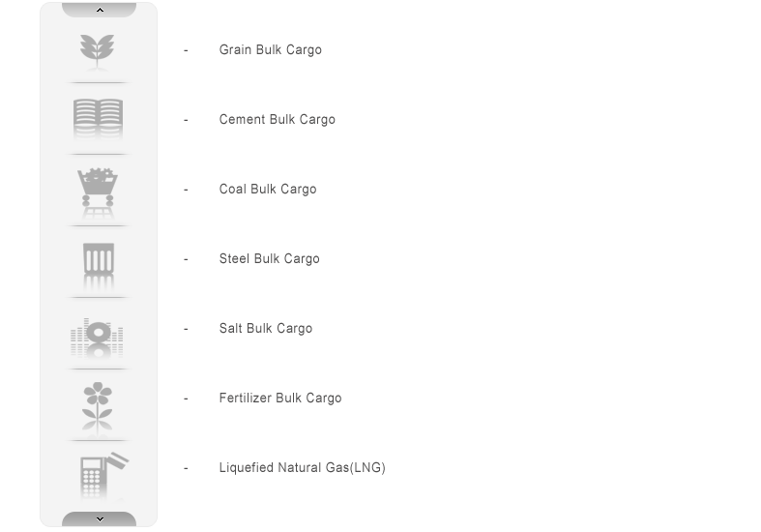
Task: Click the salt disc equalizer icon
Action: tap(97, 336)
